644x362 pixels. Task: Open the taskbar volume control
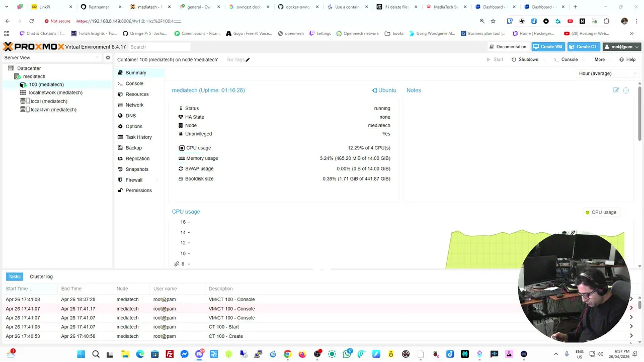coord(600,354)
